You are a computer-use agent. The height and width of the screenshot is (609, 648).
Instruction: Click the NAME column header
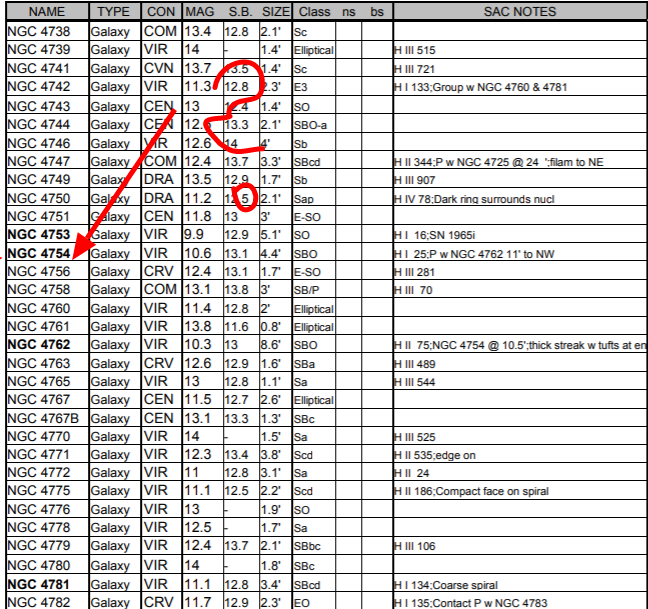tap(47, 12)
